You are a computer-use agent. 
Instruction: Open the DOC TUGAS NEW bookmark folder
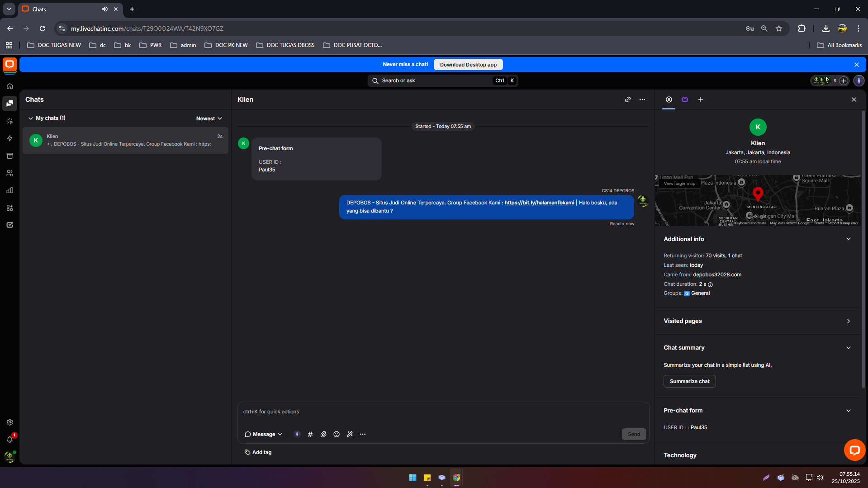point(54,45)
